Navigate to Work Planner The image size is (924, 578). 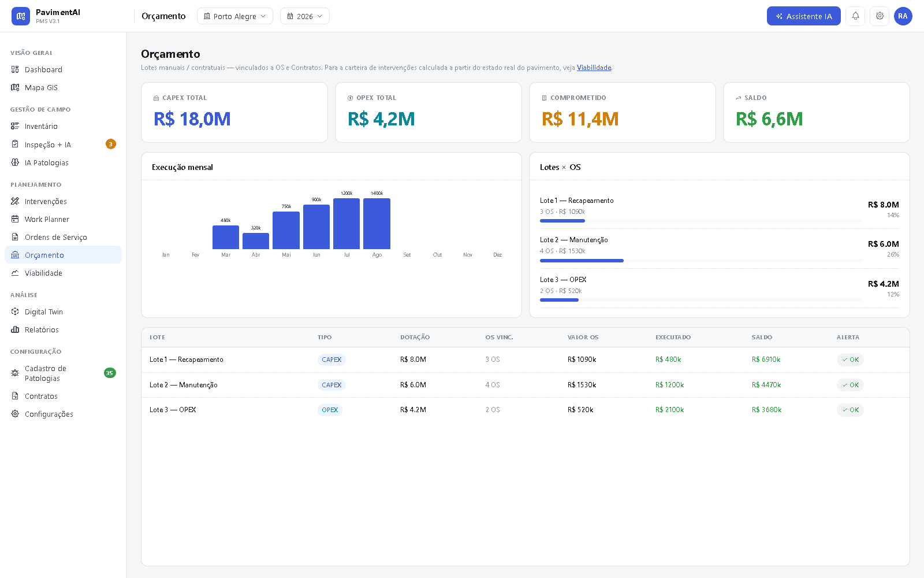(x=64, y=219)
